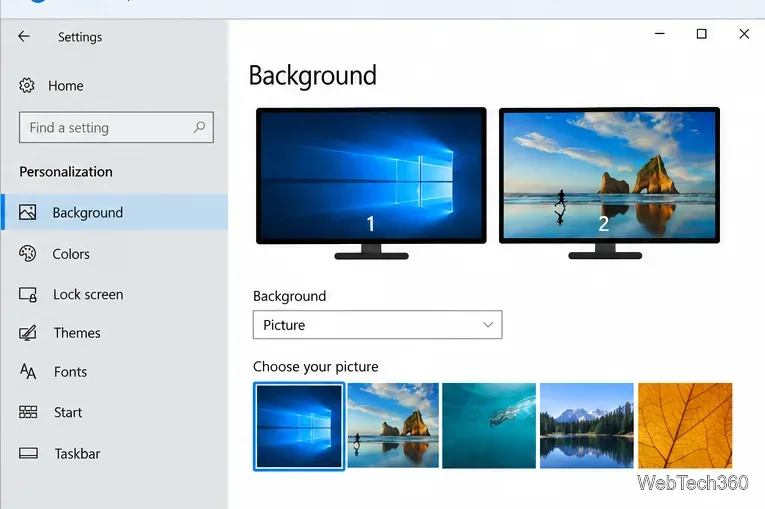
Task: Choose the blue Windows logo wallpaper
Action: point(299,426)
